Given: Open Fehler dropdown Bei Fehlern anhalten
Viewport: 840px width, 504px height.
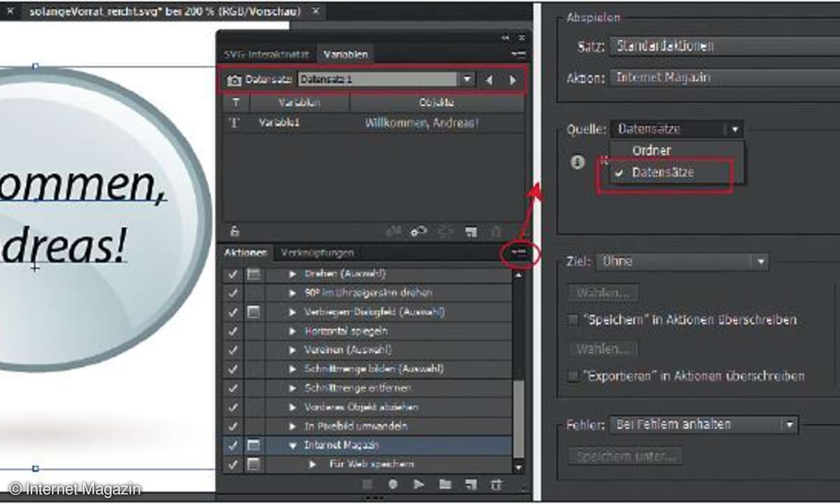Looking at the screenshot, I should click(703, 423).
